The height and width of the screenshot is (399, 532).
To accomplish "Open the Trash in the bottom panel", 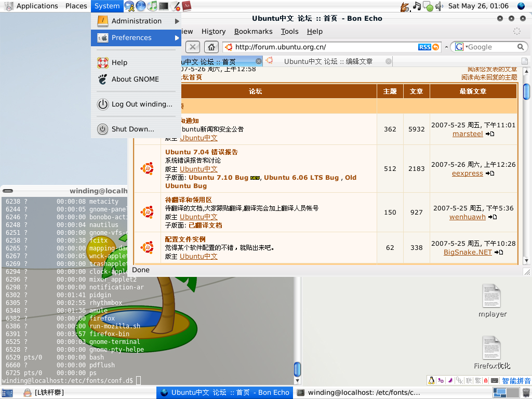I will coord(526,393).
